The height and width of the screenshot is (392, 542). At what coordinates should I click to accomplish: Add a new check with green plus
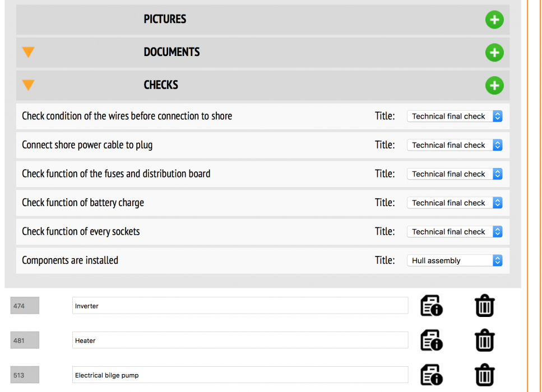tap(494, 86)
